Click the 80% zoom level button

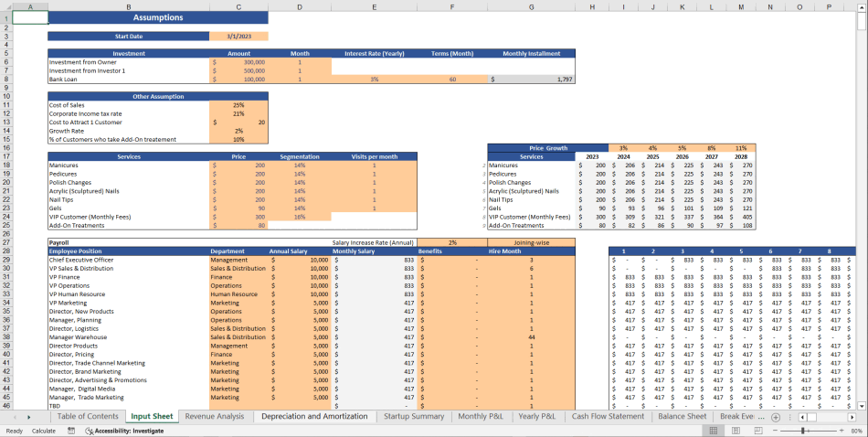(855, 430)
